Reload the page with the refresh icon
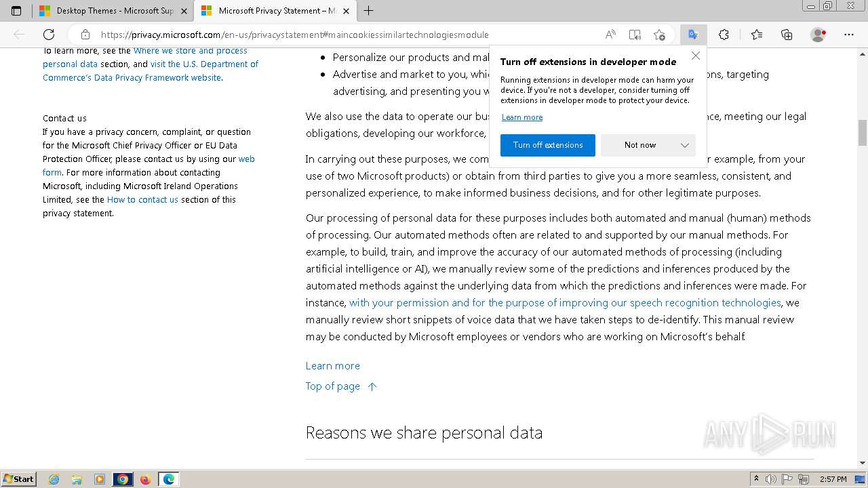The width and height of the screenshot is (868, 488). pyautogui.click(x=49, y=35)
